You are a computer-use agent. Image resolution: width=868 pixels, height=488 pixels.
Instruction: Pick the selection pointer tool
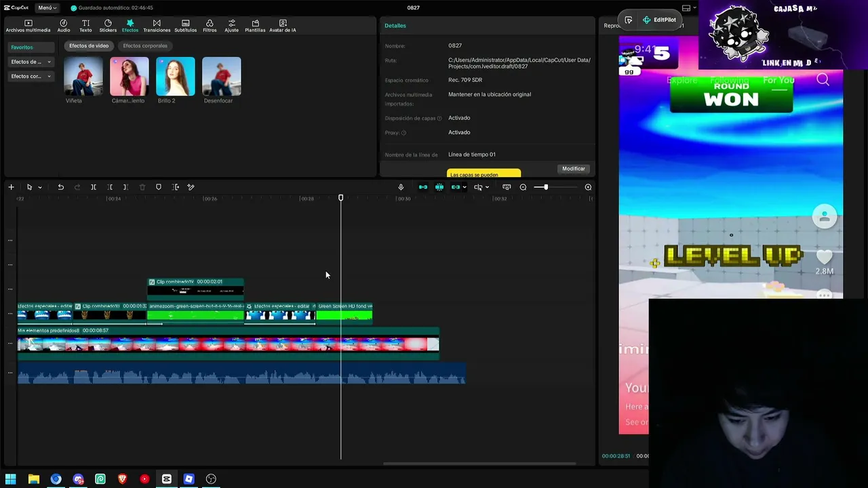pyautogui.click(x=29, y=187)
